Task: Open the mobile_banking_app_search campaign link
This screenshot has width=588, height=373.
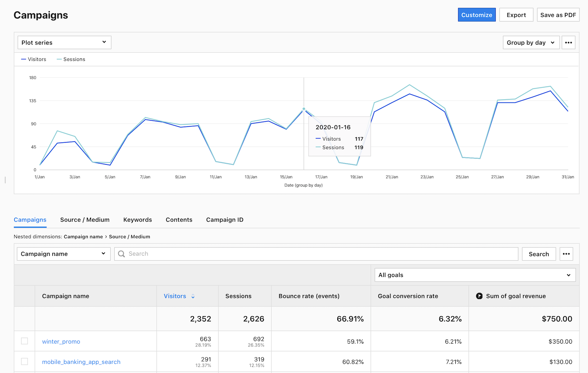Action: [81, 362]
